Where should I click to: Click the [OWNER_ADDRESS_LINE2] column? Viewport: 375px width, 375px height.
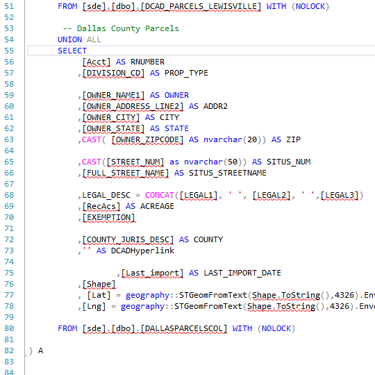click(133, 106)
